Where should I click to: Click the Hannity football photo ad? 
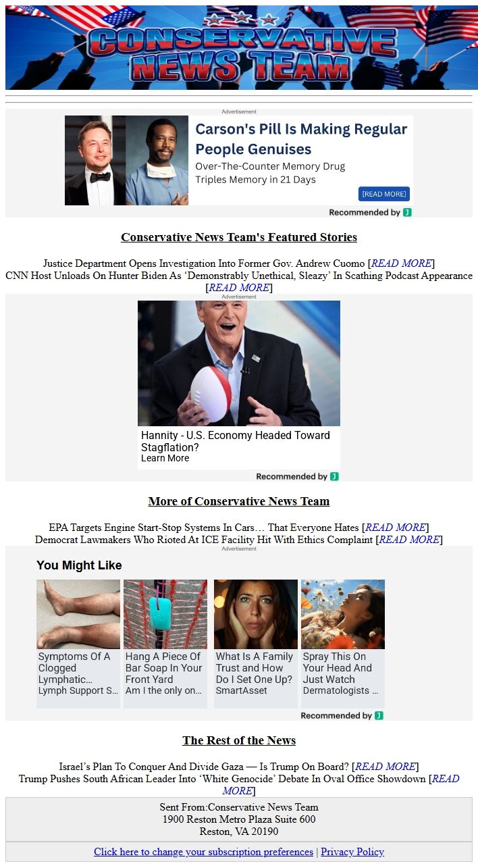click(239, 363)
